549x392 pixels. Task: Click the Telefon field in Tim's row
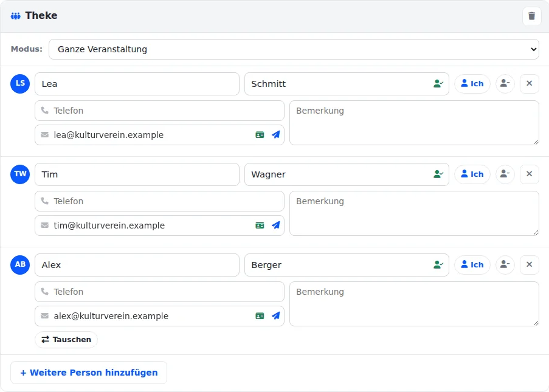(159, 202)
